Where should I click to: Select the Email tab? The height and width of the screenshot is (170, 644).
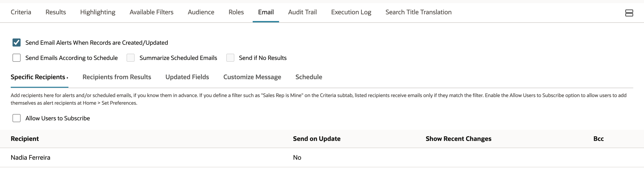point(266,12)
